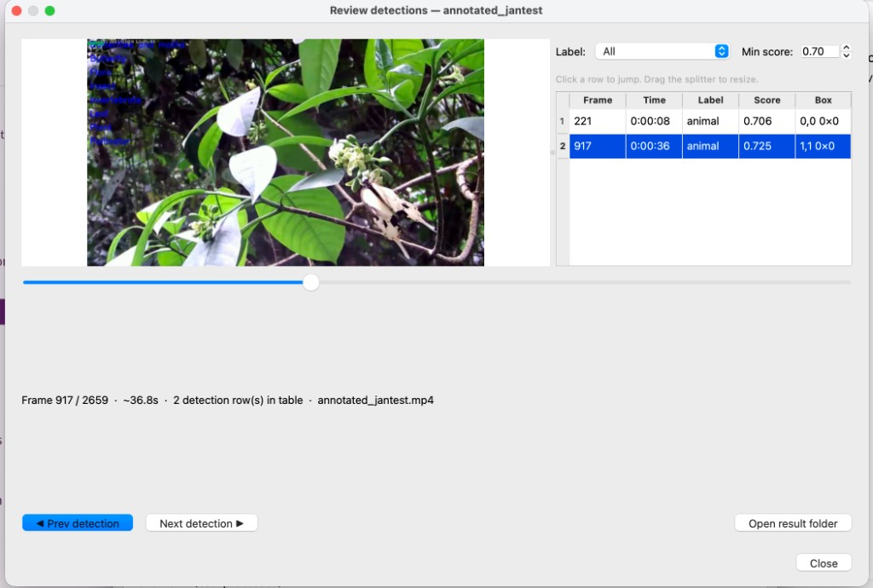Viewport: 873px width, 588px height.
Task: Click inside the Min score input field
Action: pos(817,51)
